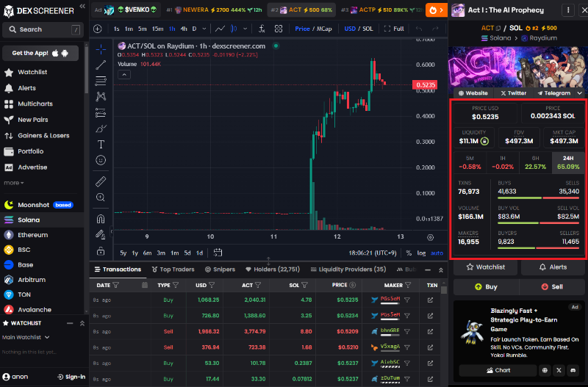Open maker bhnGRE wallet link

click(x=390, y=330)
